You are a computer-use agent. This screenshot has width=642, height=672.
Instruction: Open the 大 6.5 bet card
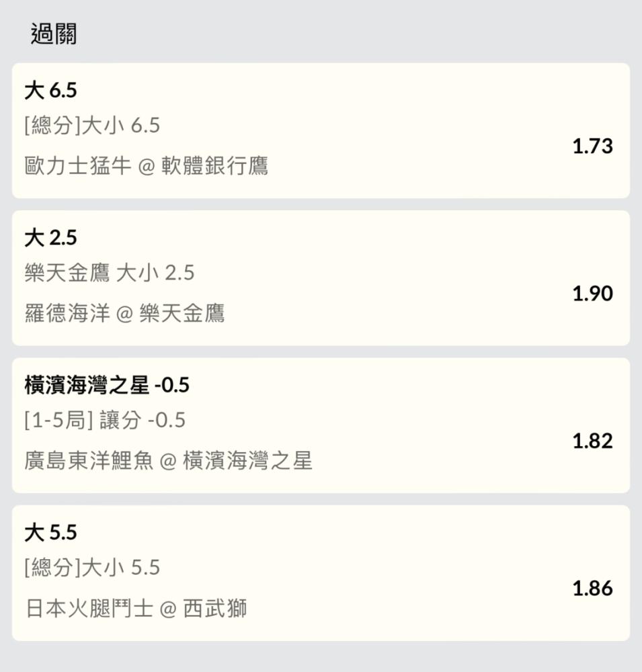(321, 131)
